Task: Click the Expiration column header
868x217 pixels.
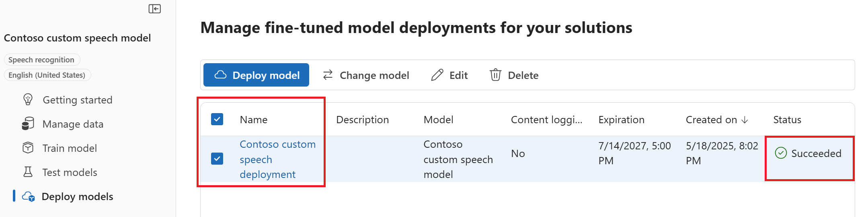Action: tap(621, 120)
